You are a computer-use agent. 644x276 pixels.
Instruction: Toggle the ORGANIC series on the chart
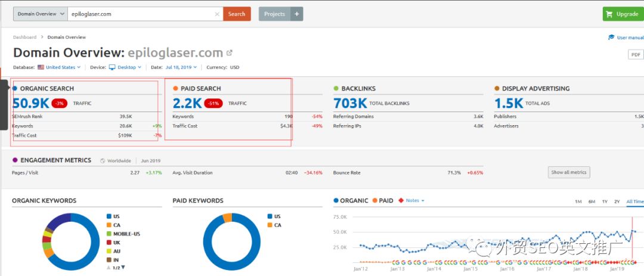click(x=351, y=201)
